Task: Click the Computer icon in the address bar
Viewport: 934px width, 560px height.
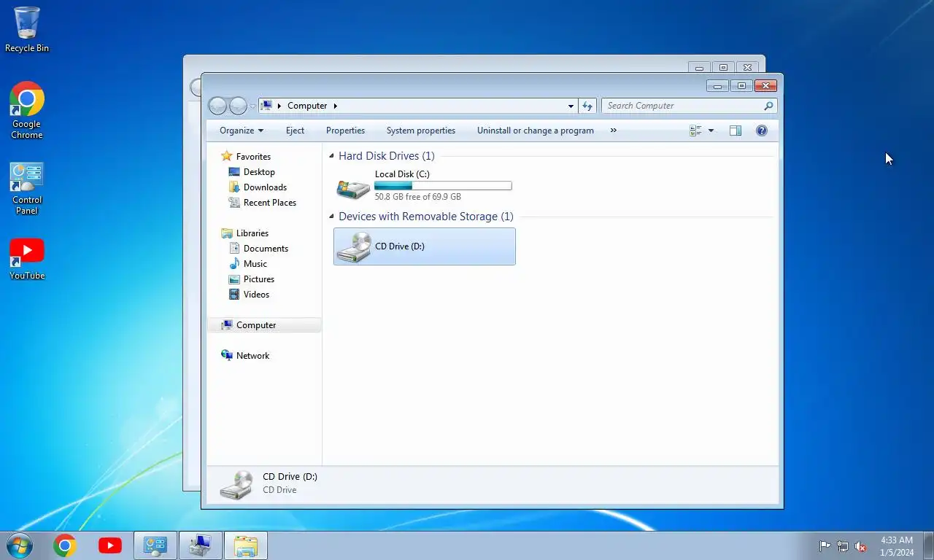Action: [266, 106]
